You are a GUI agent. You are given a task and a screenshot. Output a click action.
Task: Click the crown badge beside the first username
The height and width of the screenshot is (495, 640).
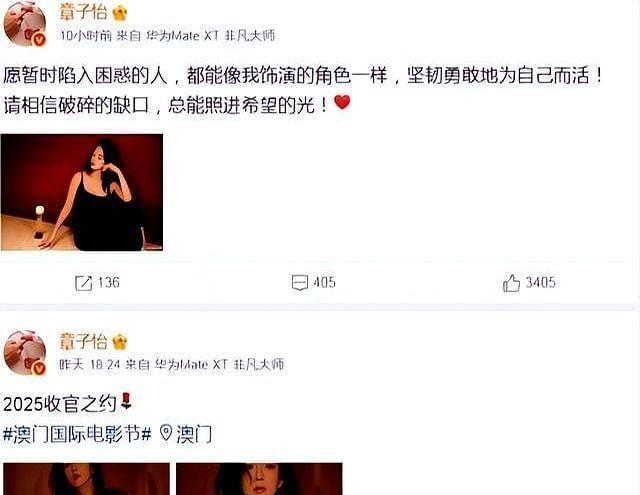120,13
